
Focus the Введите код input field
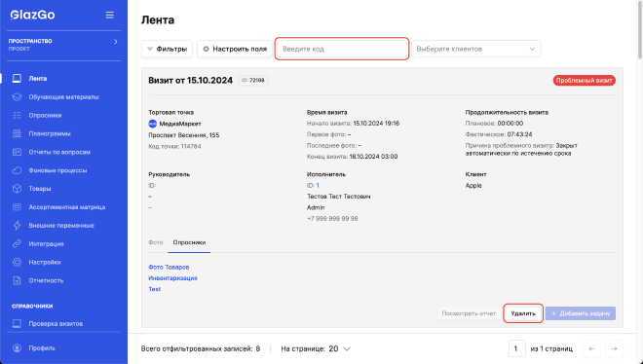pyautogui.click(x=342, y=49)
